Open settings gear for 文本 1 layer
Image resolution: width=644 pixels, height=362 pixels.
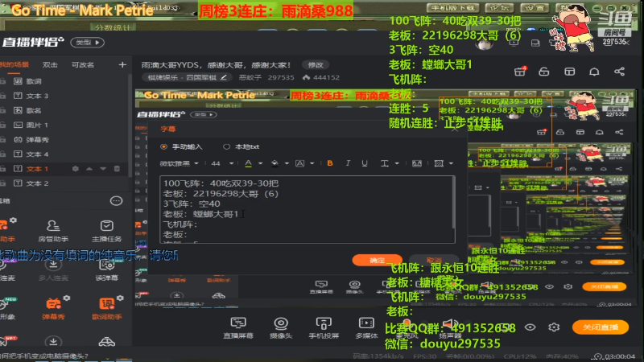point(75,169)
